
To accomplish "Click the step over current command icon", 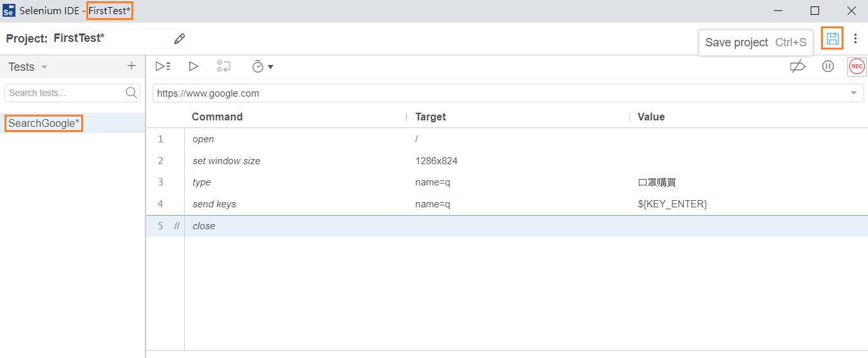I will (223, 66).
